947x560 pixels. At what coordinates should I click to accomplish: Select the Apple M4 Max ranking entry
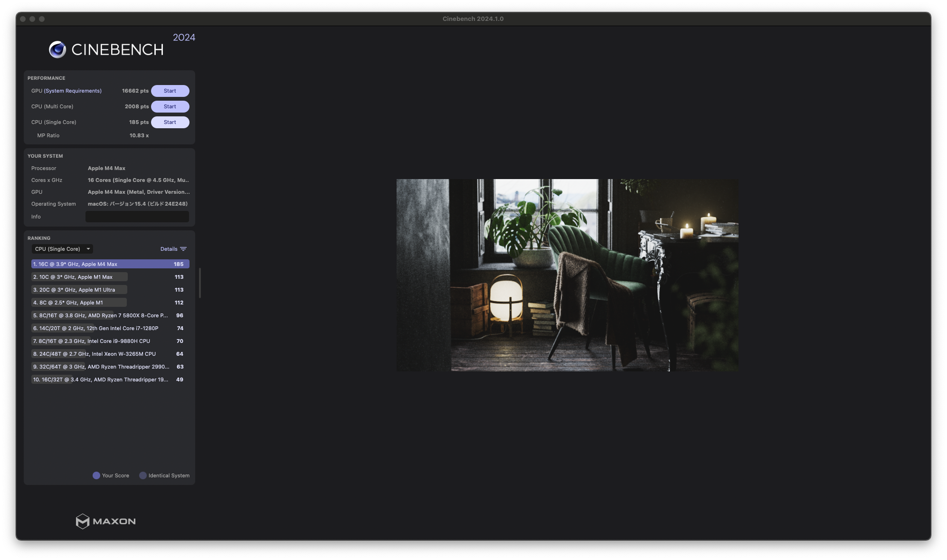[110, 264]
